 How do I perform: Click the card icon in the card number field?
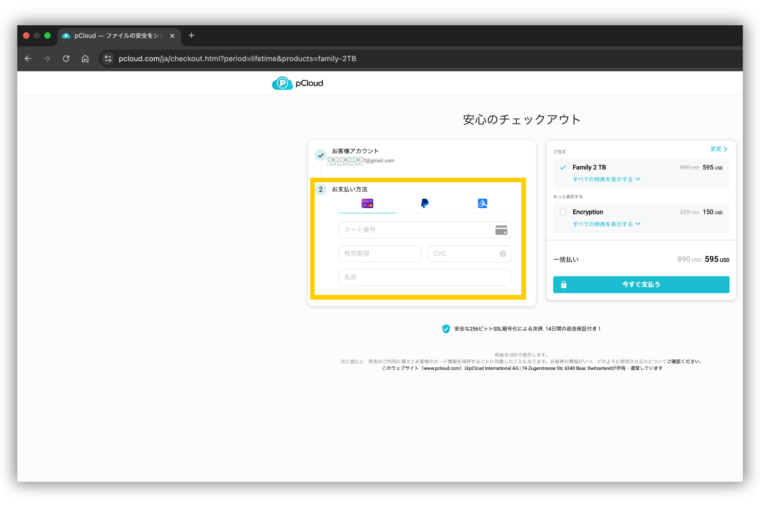point(501,230)
